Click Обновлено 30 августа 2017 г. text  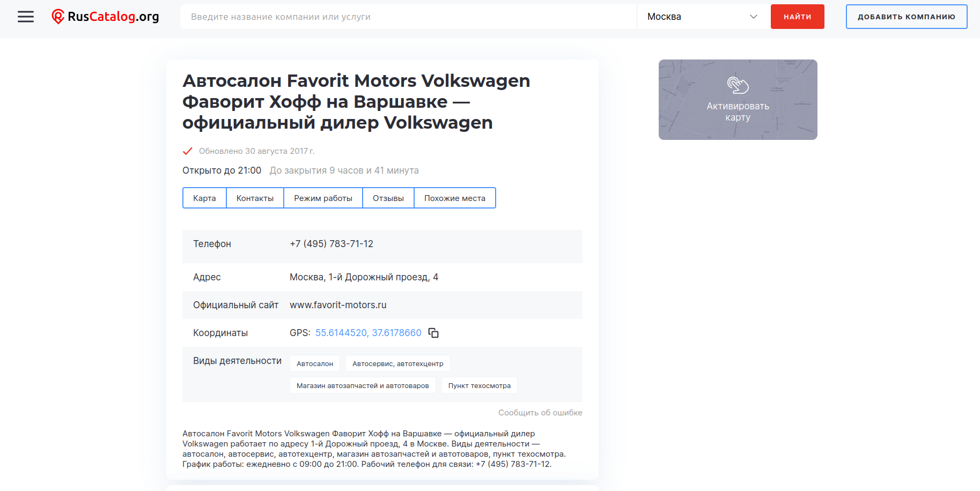pos(256,151)
